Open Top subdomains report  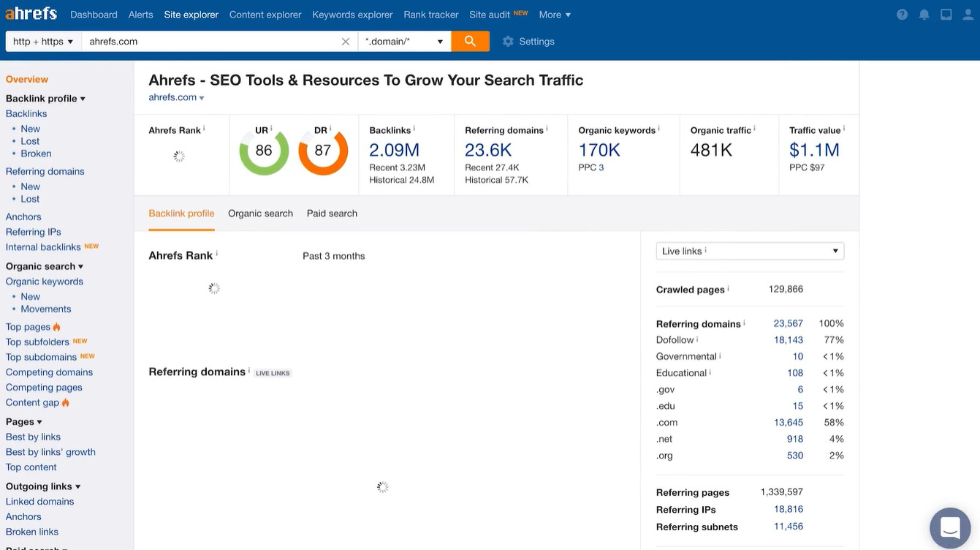41,358
